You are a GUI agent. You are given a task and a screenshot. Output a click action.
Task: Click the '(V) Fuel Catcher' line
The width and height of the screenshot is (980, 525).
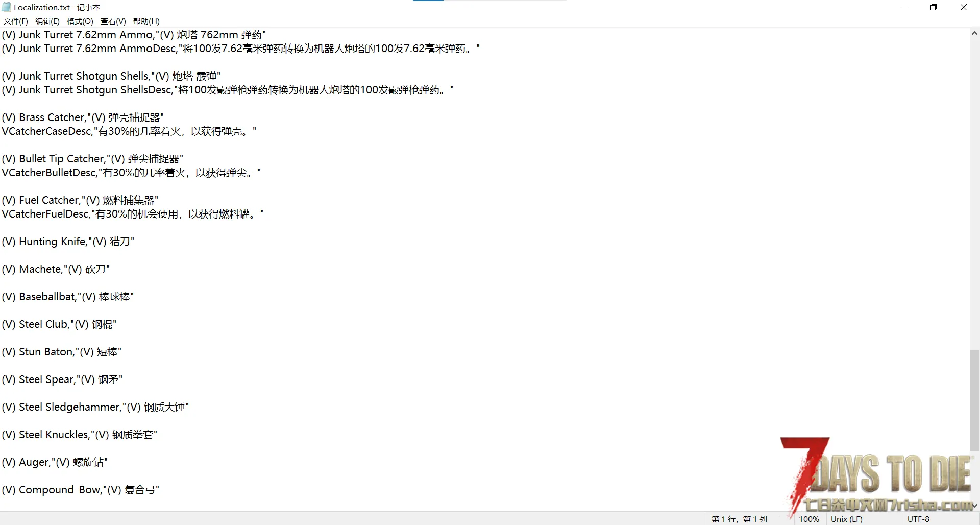[x=80, y=200]
